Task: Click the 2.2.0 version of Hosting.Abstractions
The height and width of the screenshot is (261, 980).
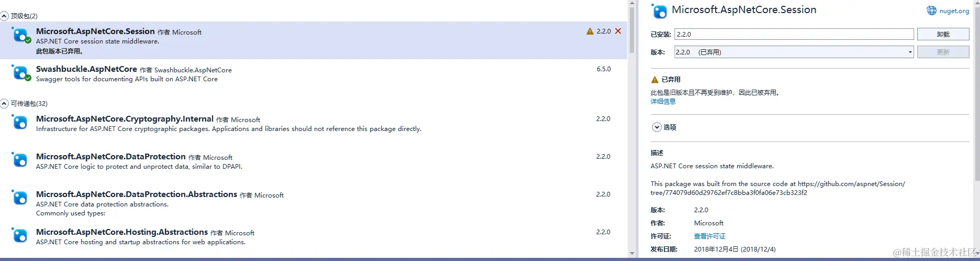Action: 603,232
